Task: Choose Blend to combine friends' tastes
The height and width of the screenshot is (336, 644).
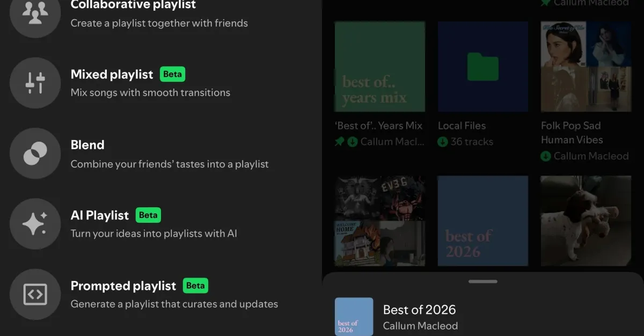Action: click(x=87, y=145)
